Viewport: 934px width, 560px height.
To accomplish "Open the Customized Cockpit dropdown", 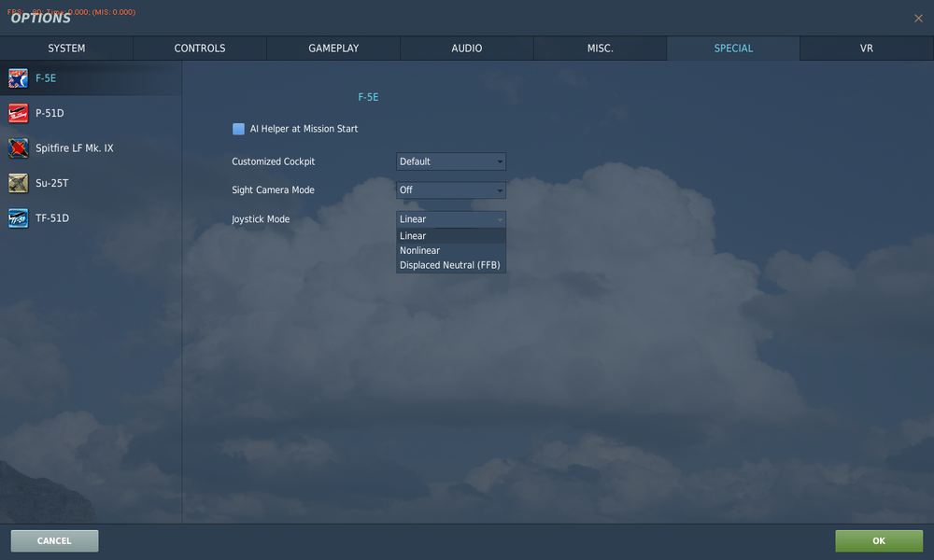I will click(x=450, y=161).
